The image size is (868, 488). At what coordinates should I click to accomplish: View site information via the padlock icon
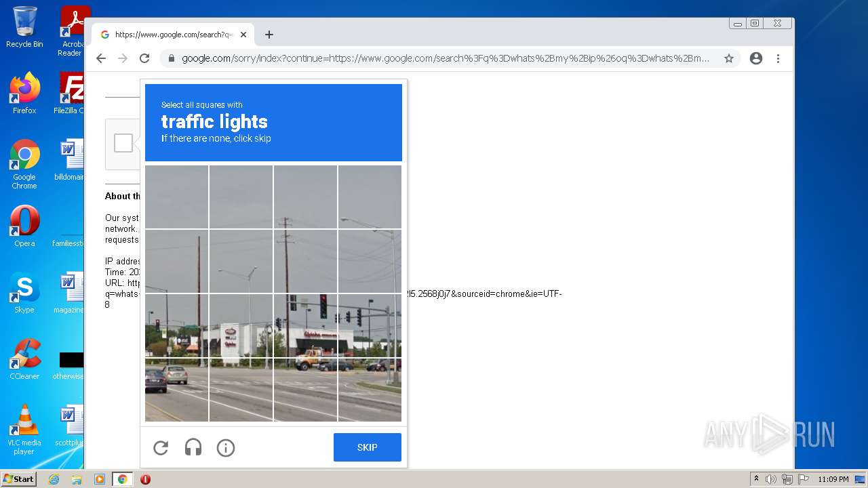click(172, 58)
